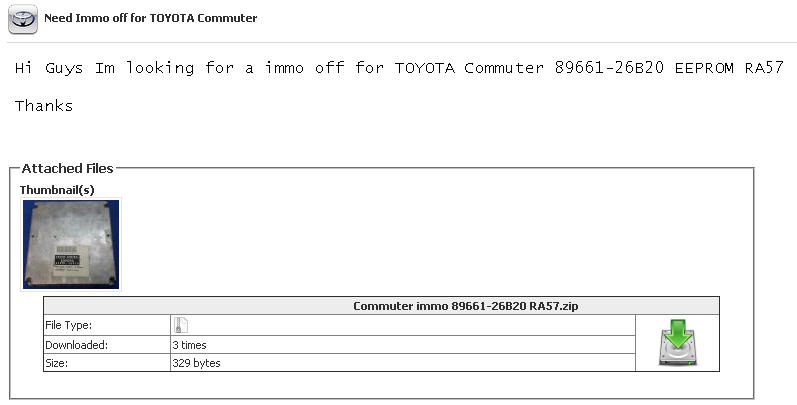Click the green download arrow icon
797x405 pixels.
677,343
